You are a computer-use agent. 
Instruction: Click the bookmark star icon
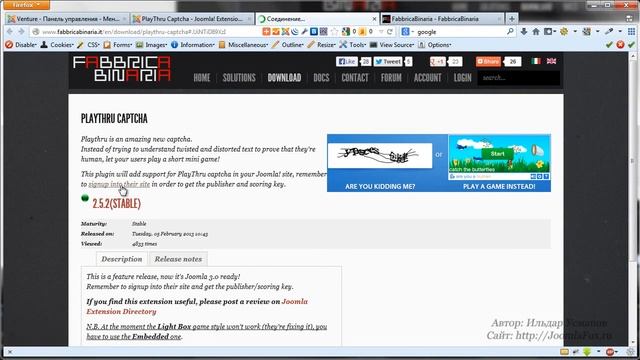click(334, 32)
